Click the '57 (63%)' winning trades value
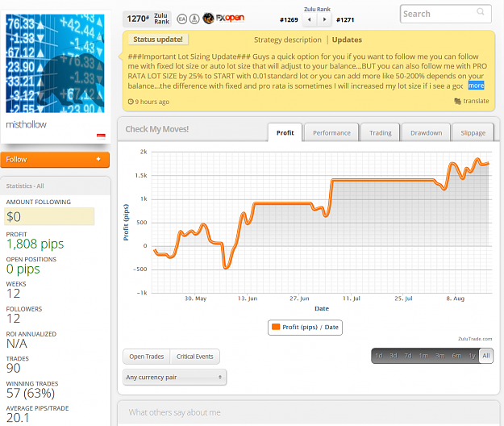 tap(31, 393)
